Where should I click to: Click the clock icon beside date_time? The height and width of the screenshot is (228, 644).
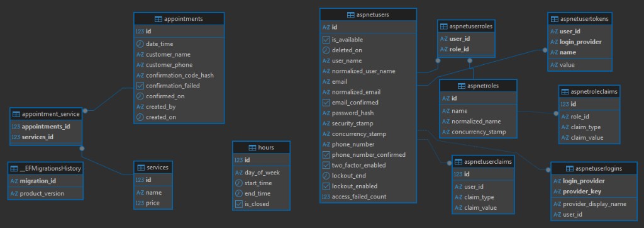tap(140, 43)
